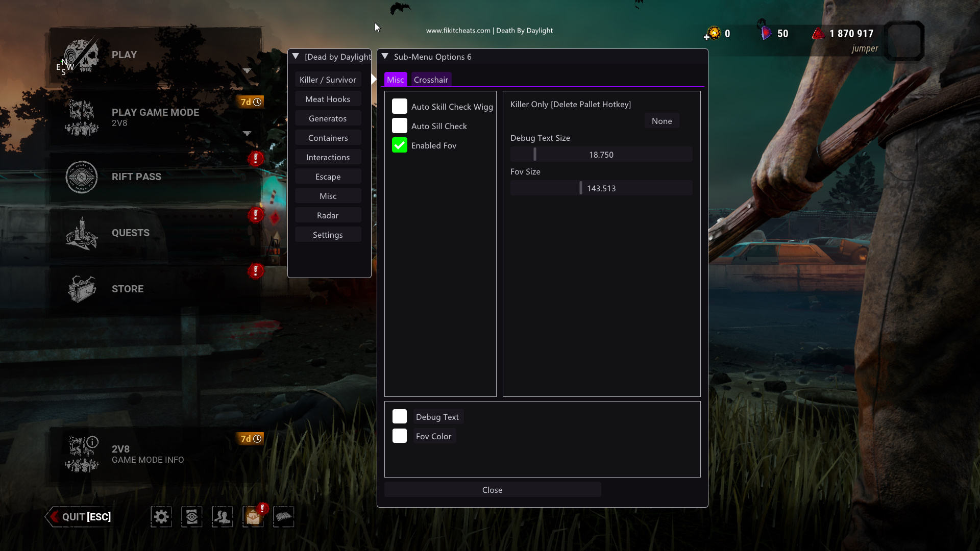
Task: Click the None hotkey button
Action: coord(661,121)
